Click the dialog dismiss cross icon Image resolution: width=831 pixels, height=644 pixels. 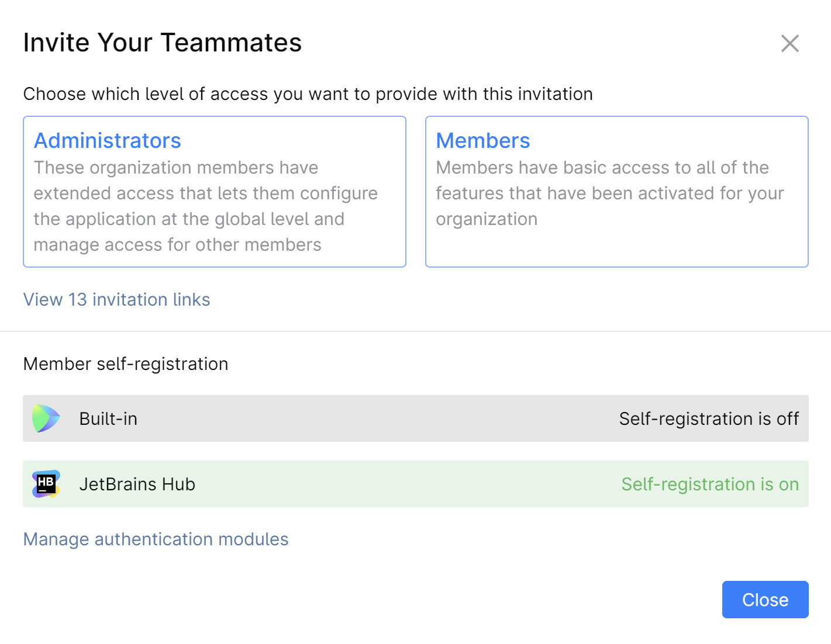click(789, 43)
